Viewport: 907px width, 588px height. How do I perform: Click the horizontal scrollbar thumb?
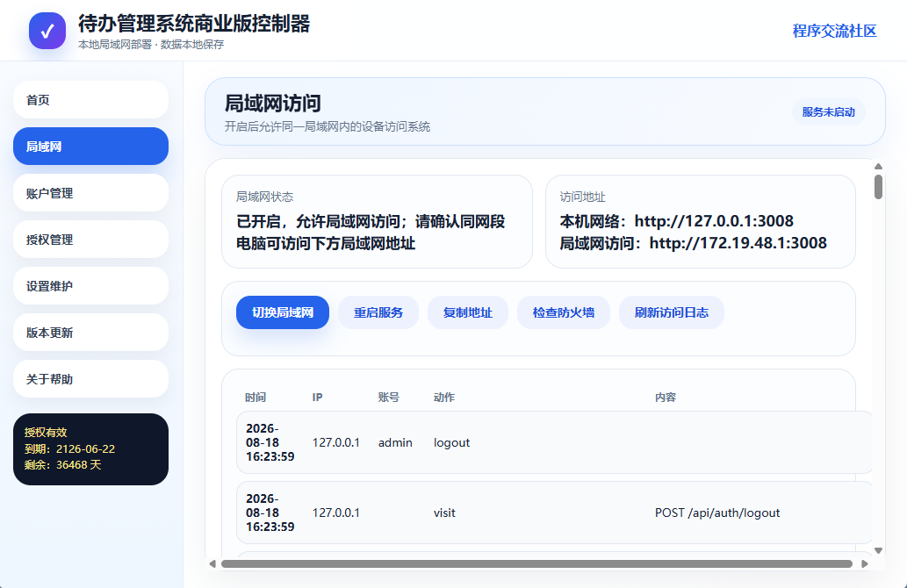point(536,563)
